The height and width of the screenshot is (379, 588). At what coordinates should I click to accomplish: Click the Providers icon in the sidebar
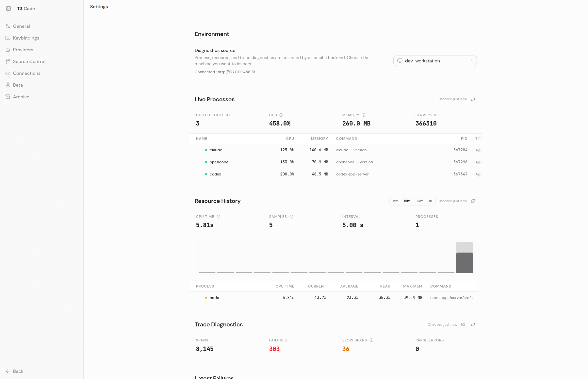8,50
